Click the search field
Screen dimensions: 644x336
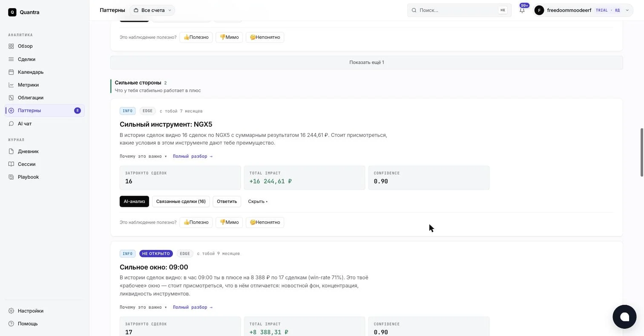pyautogui.click(x=459, y=10)
